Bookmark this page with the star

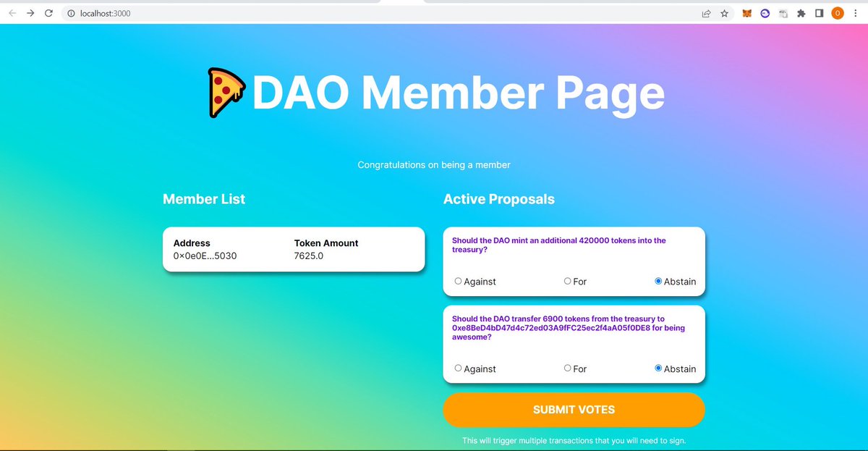723,13
